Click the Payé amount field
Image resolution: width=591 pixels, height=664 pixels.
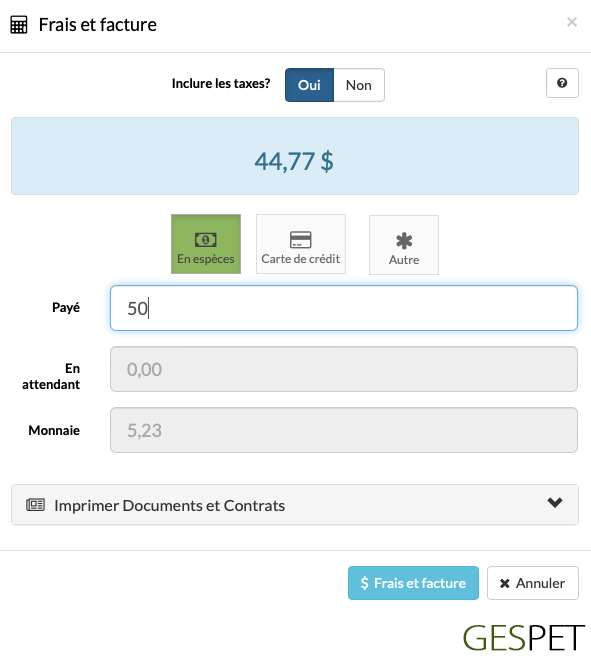[x=344, y=308]
